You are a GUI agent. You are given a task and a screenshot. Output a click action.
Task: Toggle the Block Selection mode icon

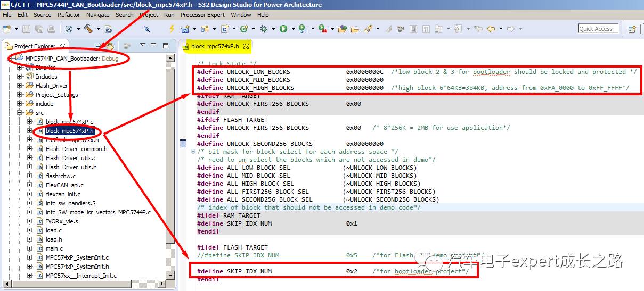click(413, 29)
